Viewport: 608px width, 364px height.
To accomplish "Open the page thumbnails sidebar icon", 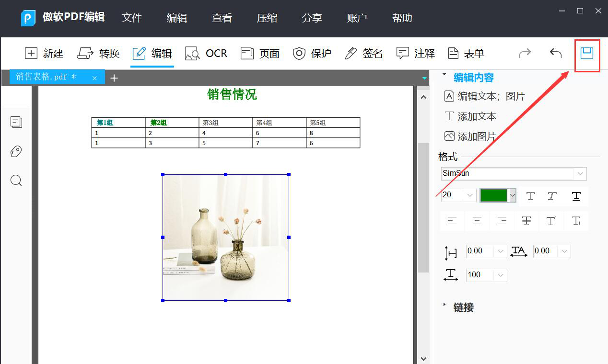I will pyautogui.click(x=16, y=122).
